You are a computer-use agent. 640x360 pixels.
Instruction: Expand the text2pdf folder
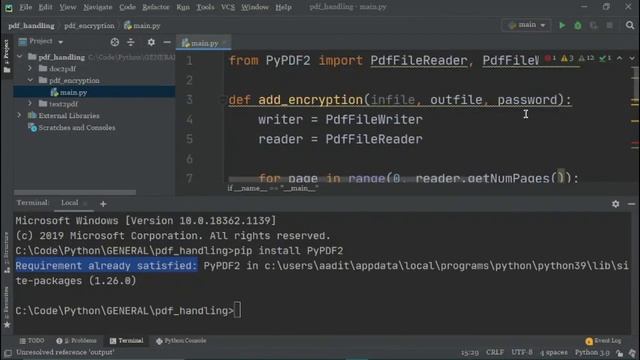coord(30,104)
